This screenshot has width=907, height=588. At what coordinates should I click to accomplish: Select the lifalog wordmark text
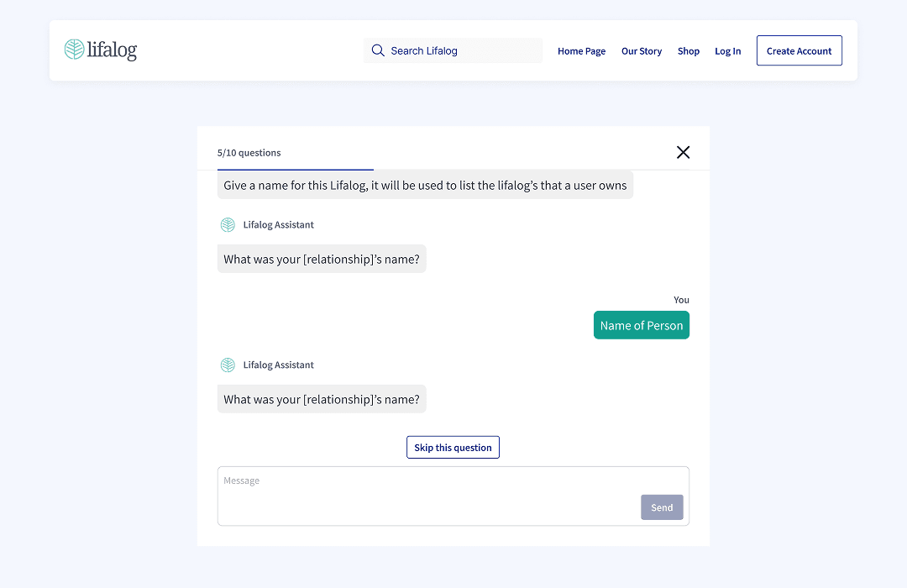click(x=111, y=50)
